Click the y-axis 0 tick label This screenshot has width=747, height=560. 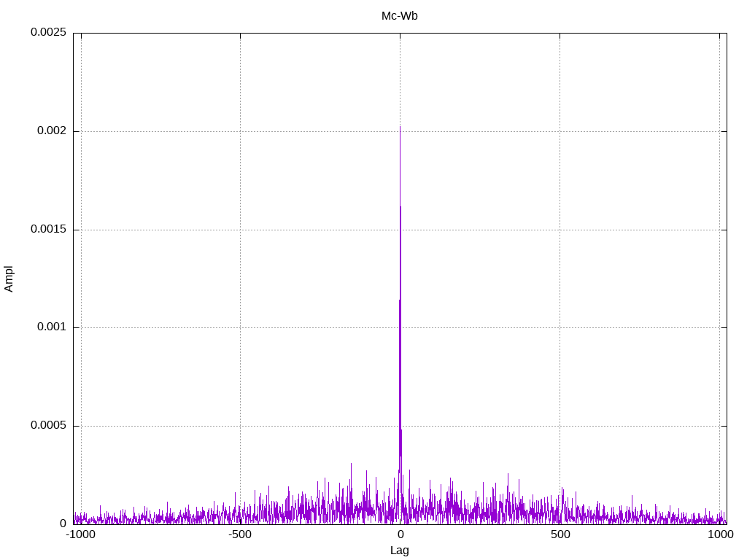63,524
